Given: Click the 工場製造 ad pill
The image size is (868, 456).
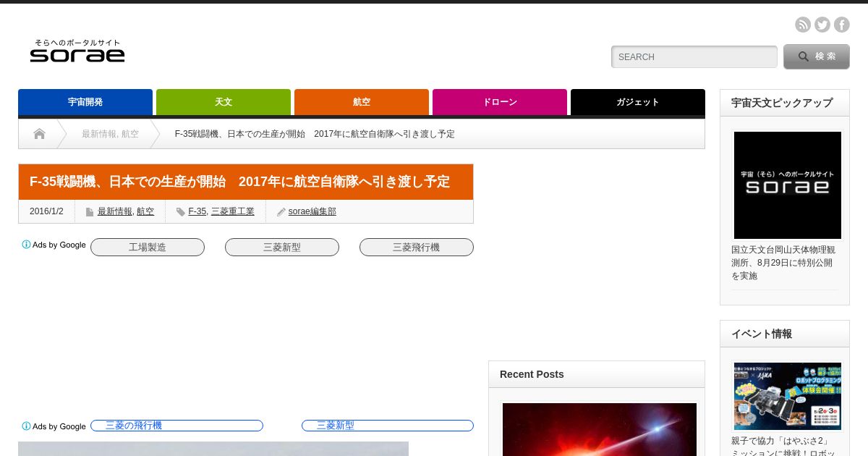Looking at the screenshot, I should pos(148,248).
